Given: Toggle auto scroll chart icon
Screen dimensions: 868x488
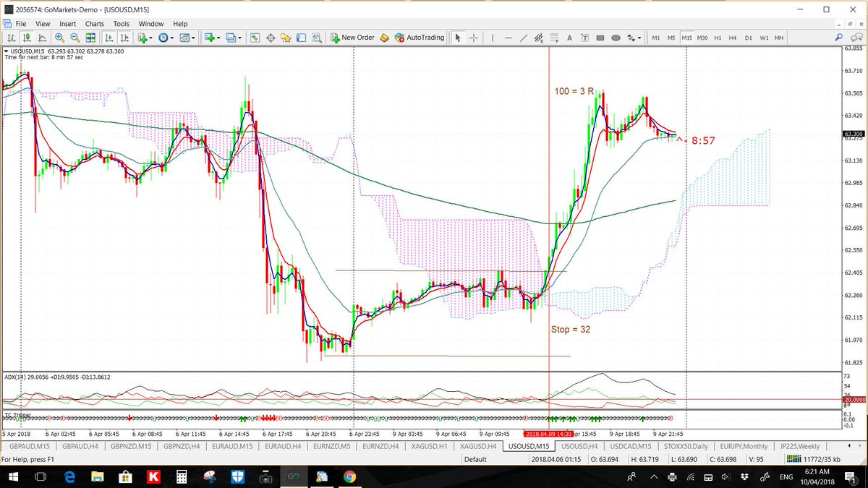Looking at the screenshot, I should pos(109,37).
